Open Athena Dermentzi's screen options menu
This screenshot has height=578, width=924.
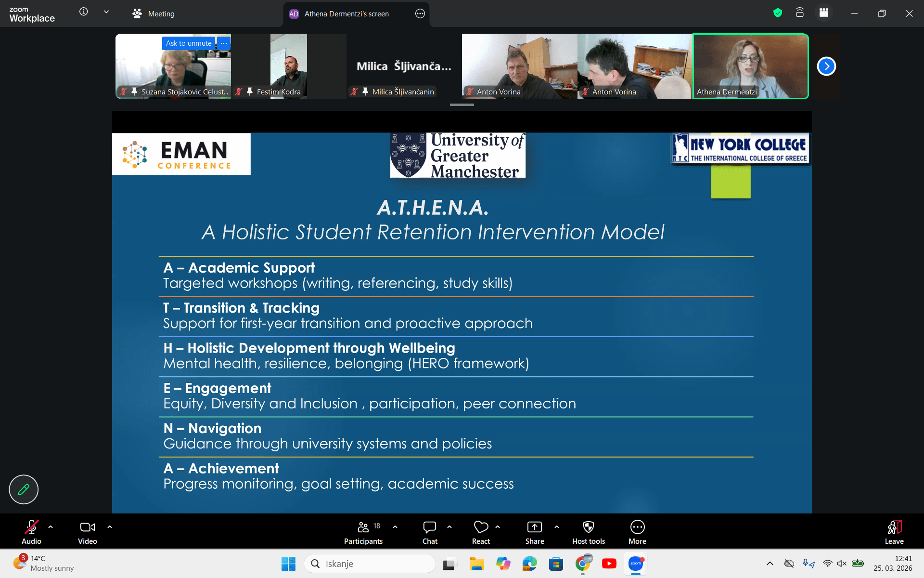pyautogui.click(x=420, y=13)
